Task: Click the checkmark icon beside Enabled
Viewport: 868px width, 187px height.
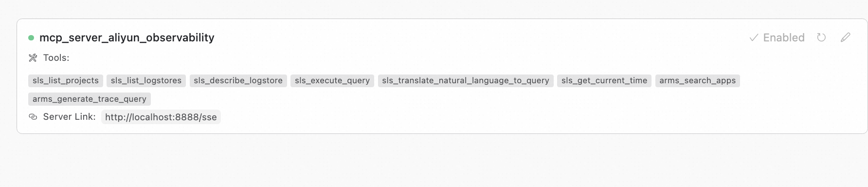Action: 754,37
